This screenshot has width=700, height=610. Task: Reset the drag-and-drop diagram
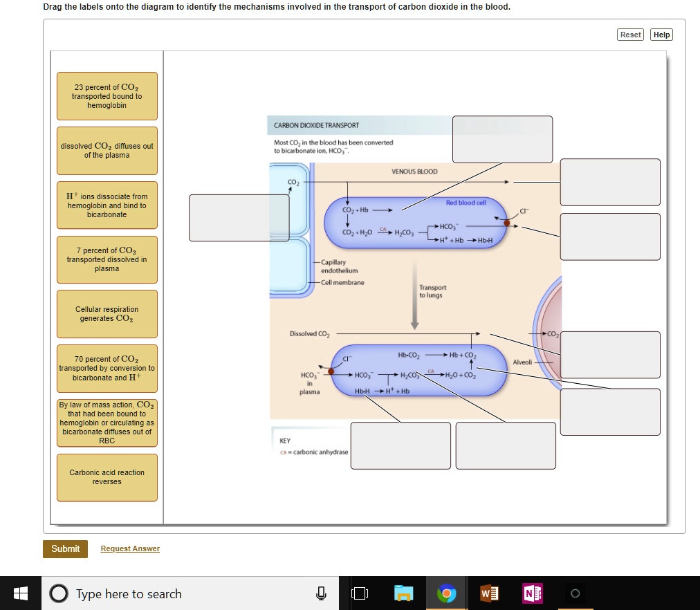click(x=629, y=34)
